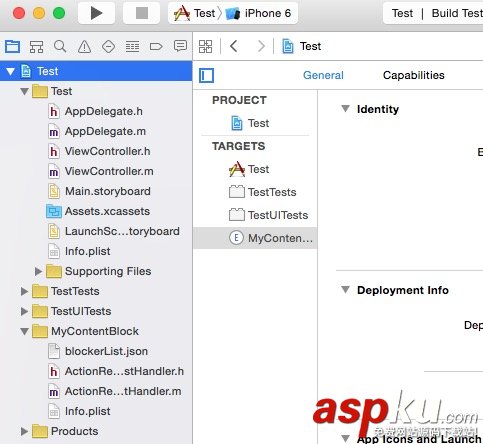Viewport: 483px width, 444px height.
Task: Show the Project navigator folder icon
Action: 12,46
